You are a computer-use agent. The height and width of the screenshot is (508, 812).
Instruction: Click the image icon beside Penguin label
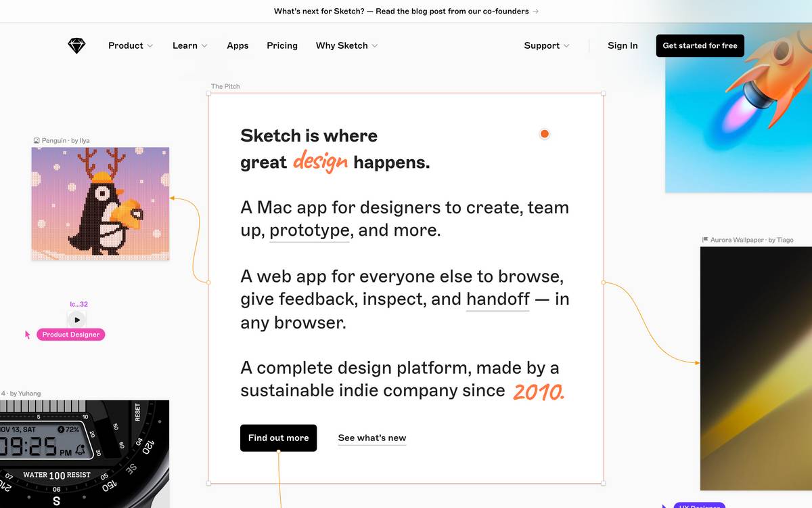pyautogui.click(x=37, y=141)
